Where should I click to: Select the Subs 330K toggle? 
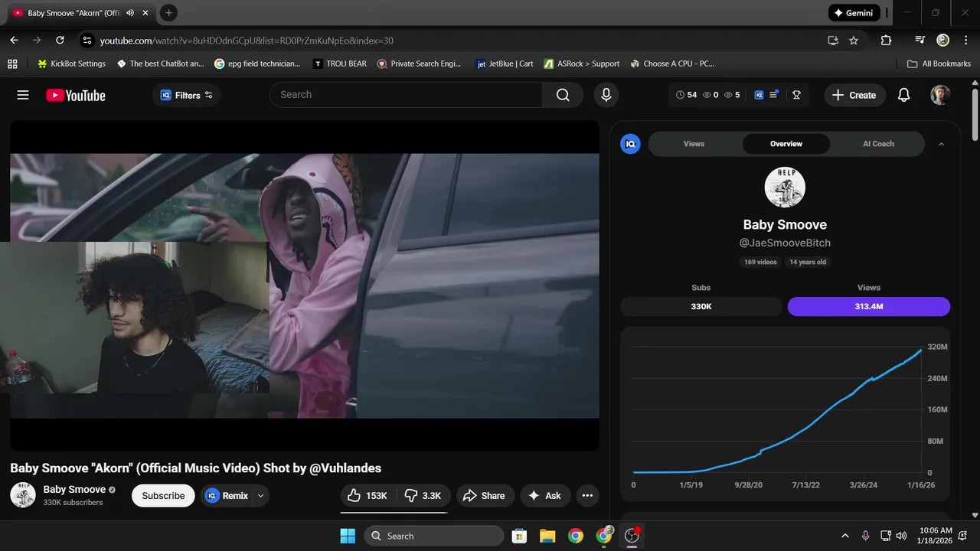pyautogui.click(x=701, y=306)
